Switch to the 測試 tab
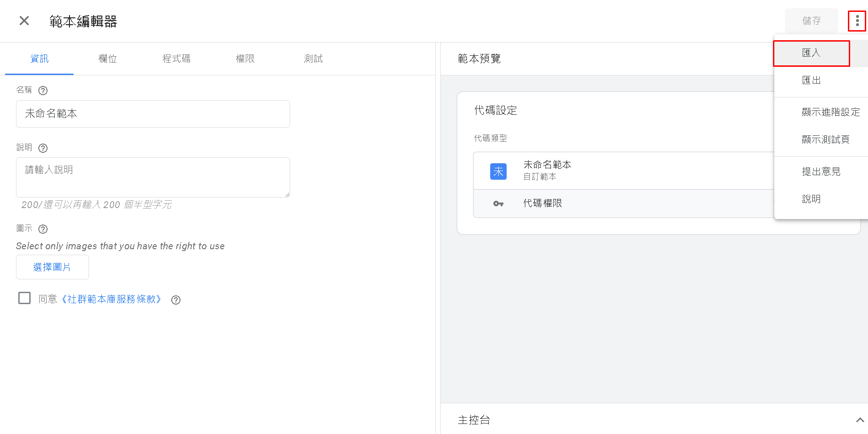 coord(313,59)
